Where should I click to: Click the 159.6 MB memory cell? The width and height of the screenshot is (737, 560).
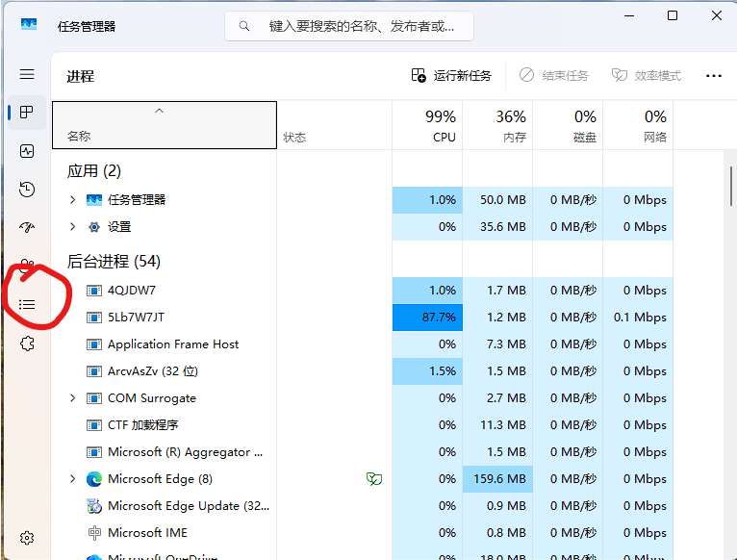click(x=497, y=479)
